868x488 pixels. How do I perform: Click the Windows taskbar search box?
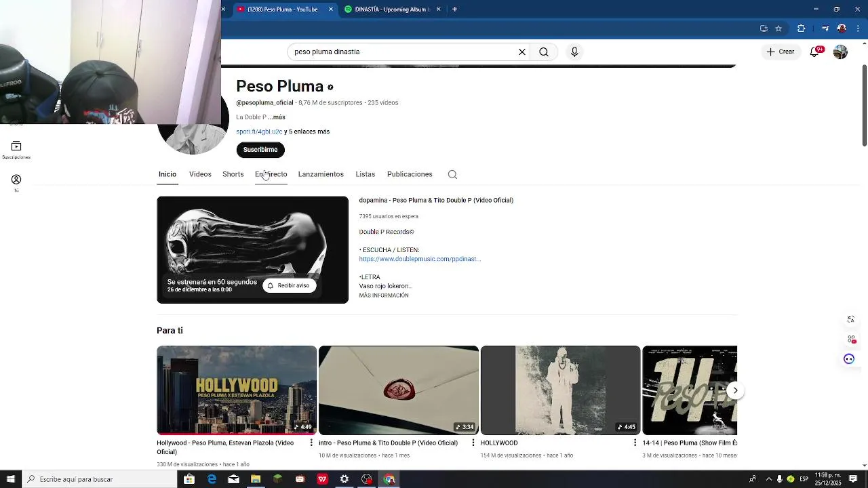pyautogui.click(x=99, y=479)
